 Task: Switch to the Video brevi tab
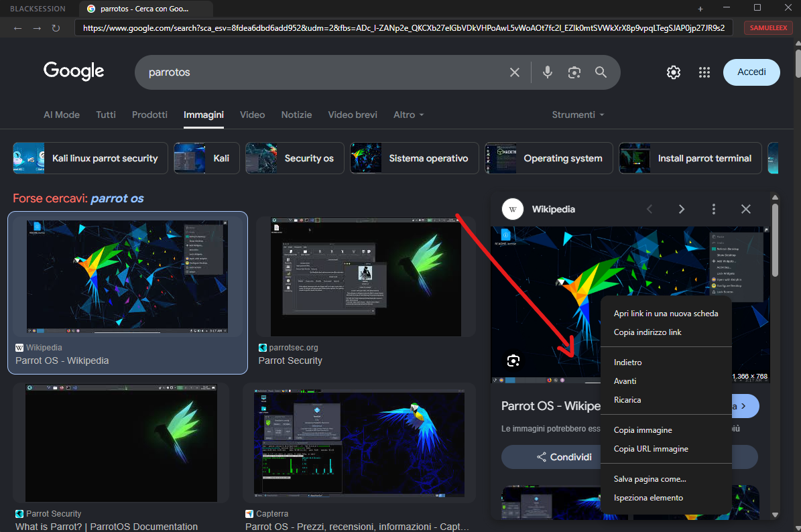pyautogui.click(x=353, y=115)
